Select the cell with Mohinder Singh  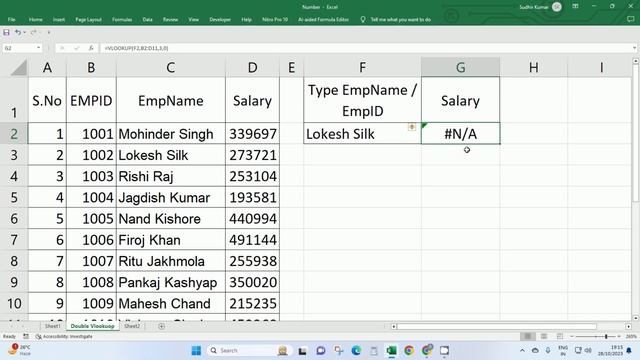(x=171, y=133)
